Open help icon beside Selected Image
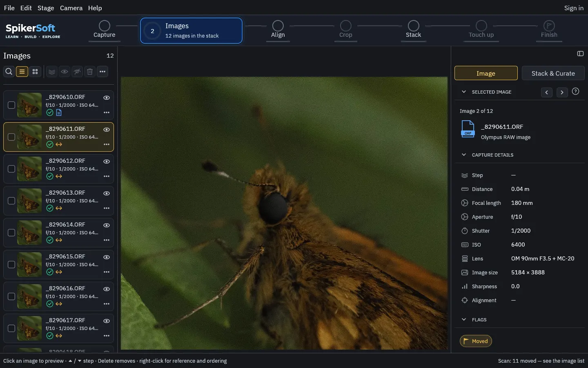The image size is (588, 368). tap(575, 92)
